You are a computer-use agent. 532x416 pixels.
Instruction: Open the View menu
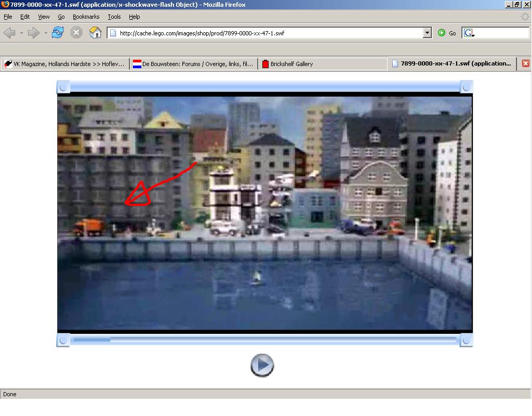coord(44,17)
